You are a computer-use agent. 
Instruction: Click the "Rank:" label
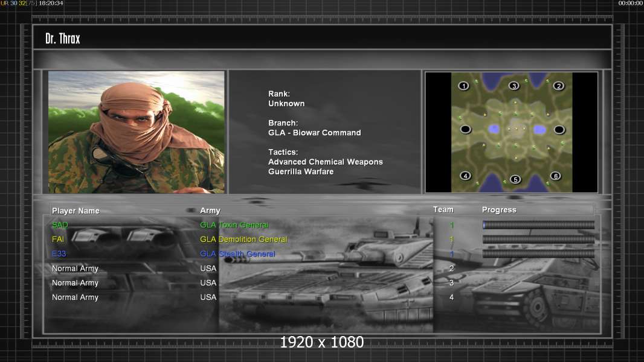(x=279, y=94)
